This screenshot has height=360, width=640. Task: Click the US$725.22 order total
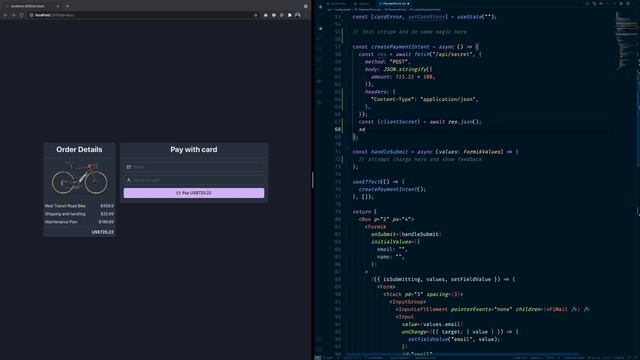coord(102,232)
